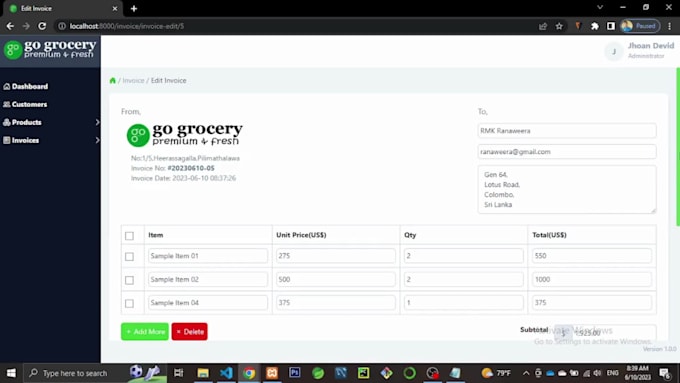Viewport: 680px width, 383px height.
Task: Edit the unit price 500 field
Action: [336, 279]
